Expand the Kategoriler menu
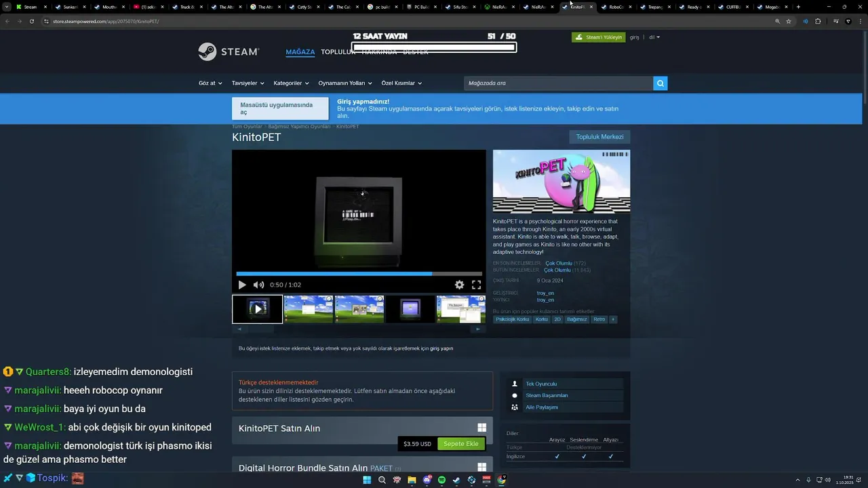Image resolution: width=868 pixels, height=488 pixels. [x=291, y=83]
